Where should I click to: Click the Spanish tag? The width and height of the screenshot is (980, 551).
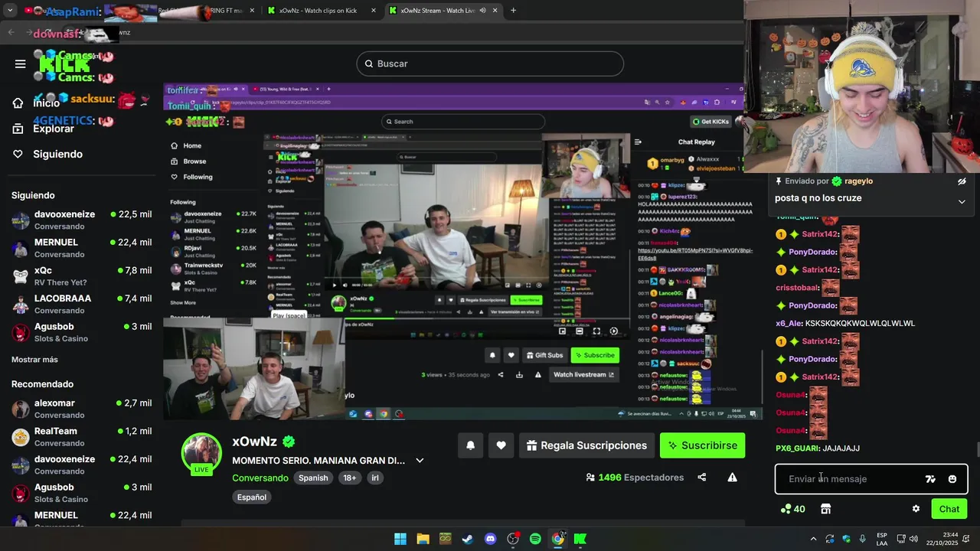point(313,478)
